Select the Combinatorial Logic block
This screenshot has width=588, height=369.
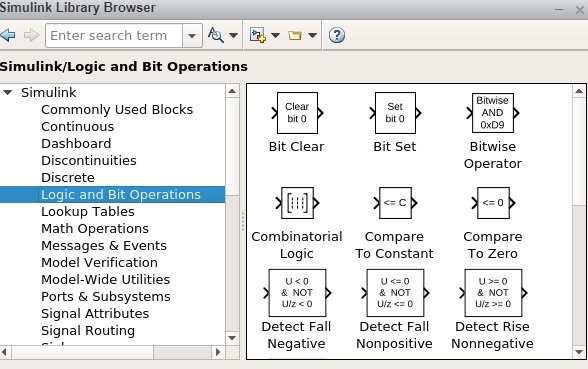click(x=297, y=203)
